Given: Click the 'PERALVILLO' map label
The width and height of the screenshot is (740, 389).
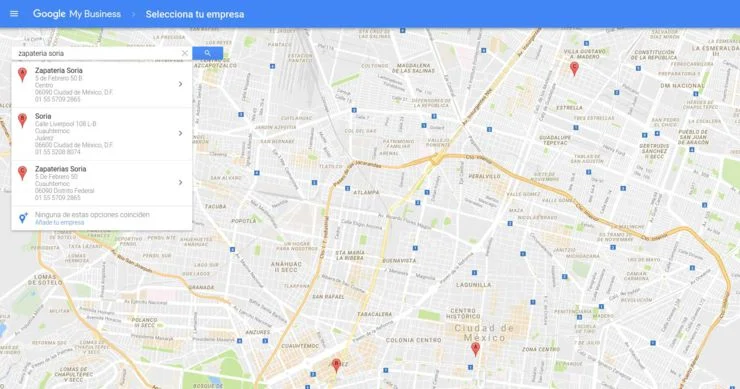Looking at the screenshot, I should tap(484, 176).
